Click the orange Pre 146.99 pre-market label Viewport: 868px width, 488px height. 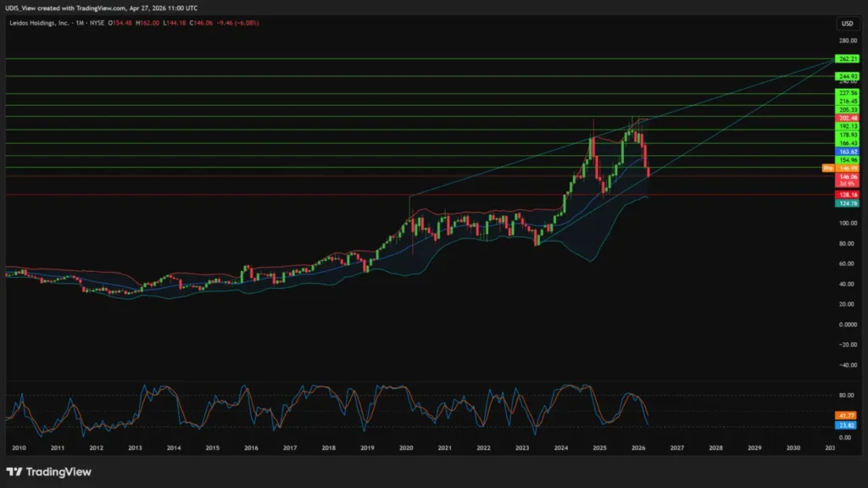841,168
